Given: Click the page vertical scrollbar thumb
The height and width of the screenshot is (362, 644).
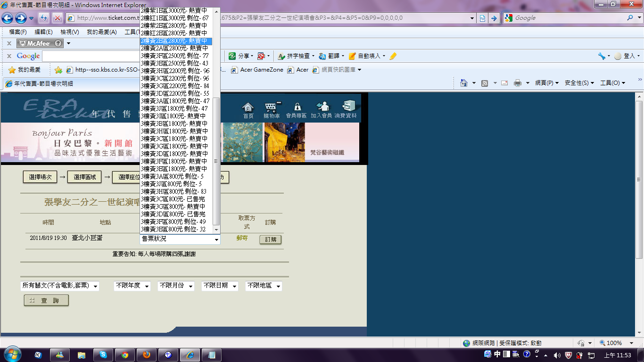Looking at the screenshot, I should coord(639,179).
